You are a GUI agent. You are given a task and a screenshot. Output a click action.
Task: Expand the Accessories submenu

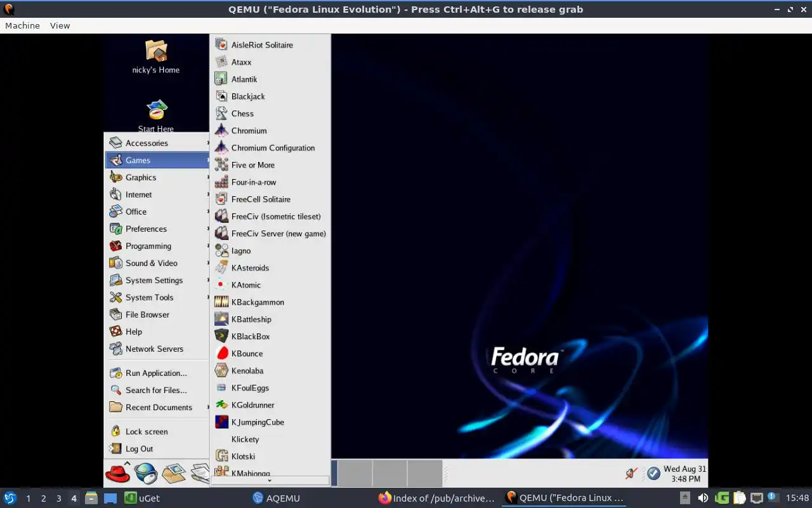[x=157, y=144]
